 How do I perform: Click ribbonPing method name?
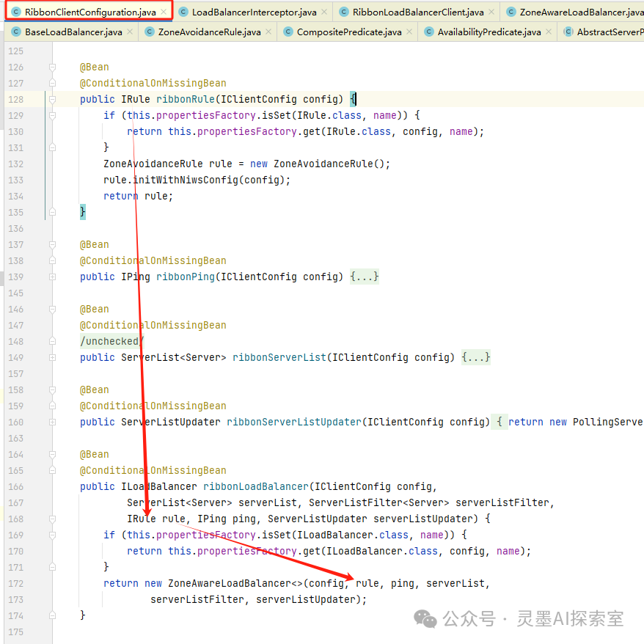186,277
